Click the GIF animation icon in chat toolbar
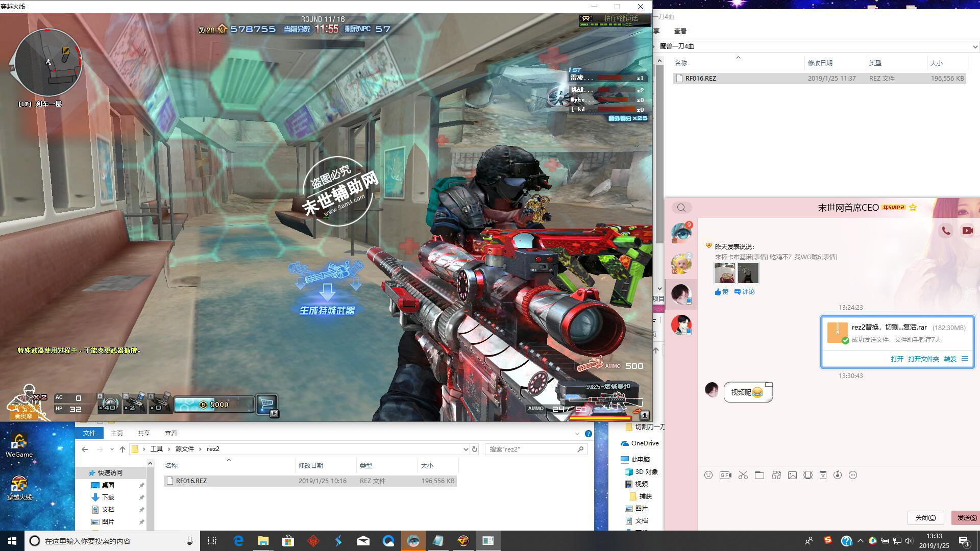980x551 pixels. (x=725, y=475)
